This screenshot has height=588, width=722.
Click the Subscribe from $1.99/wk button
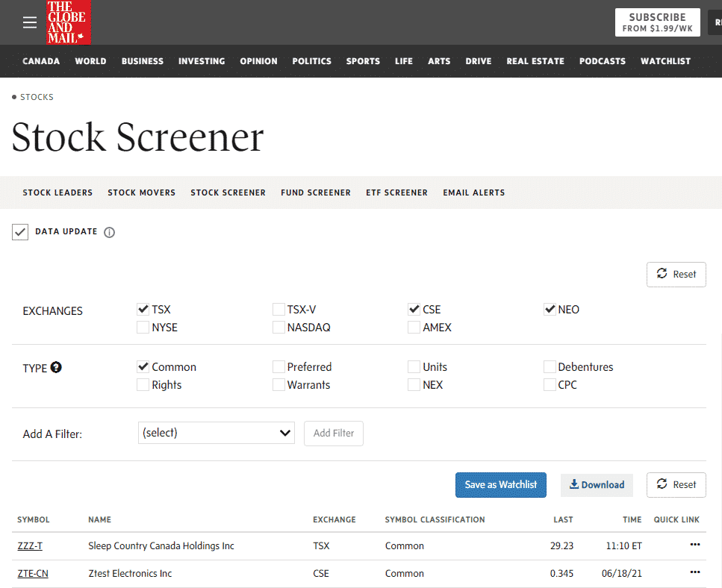(657, 22)
